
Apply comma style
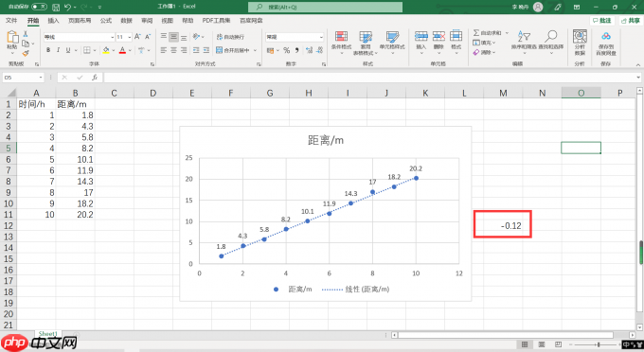click(x=297, y=50)
